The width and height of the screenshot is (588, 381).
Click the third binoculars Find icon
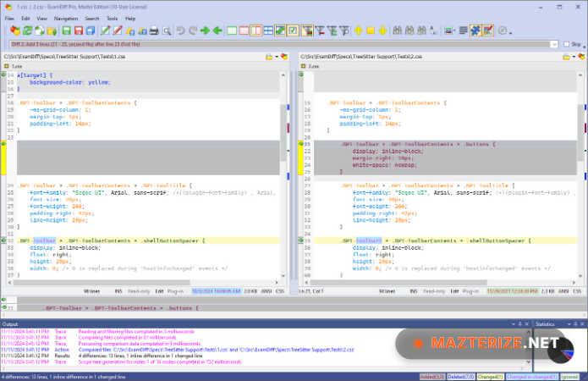tap(422, 30)
